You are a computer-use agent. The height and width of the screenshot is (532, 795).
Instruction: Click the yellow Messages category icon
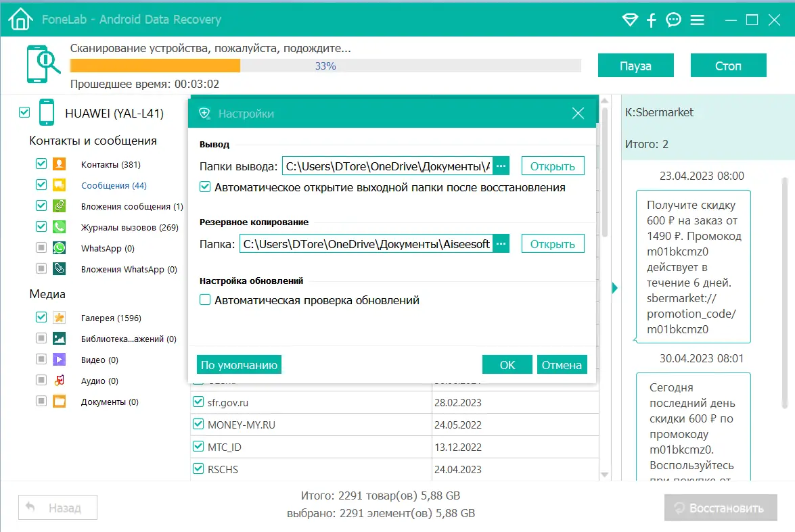click(60, 185)
